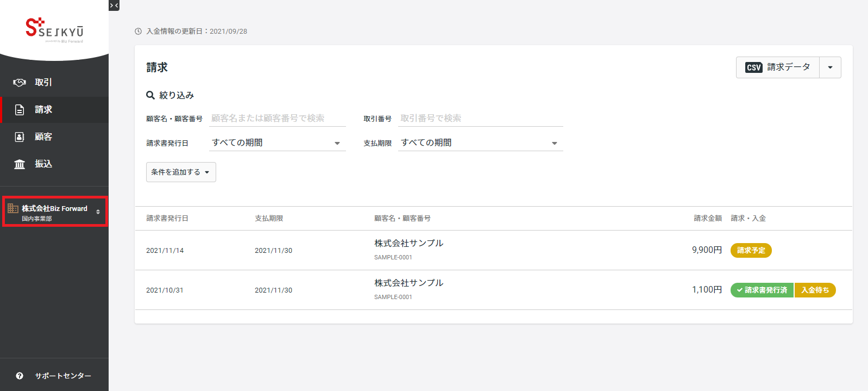Click the 入金待ち status badge
Screen dimensions: 868x391
point(815,290)
